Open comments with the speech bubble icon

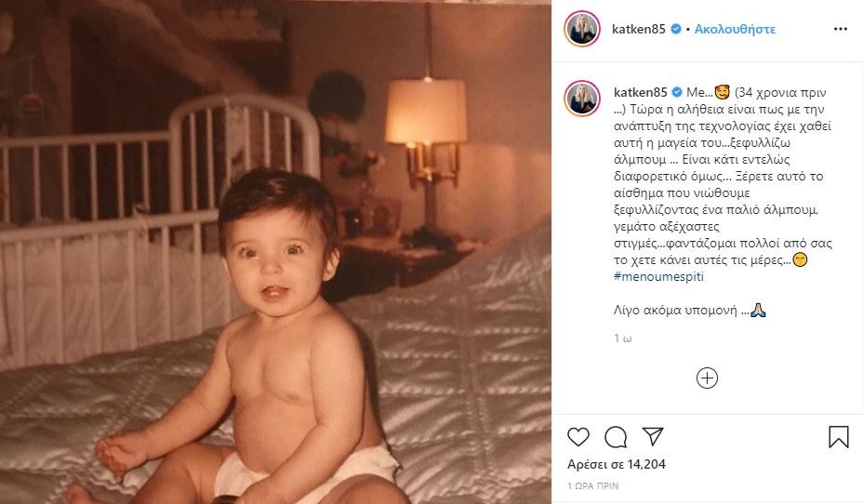(616, 437)
